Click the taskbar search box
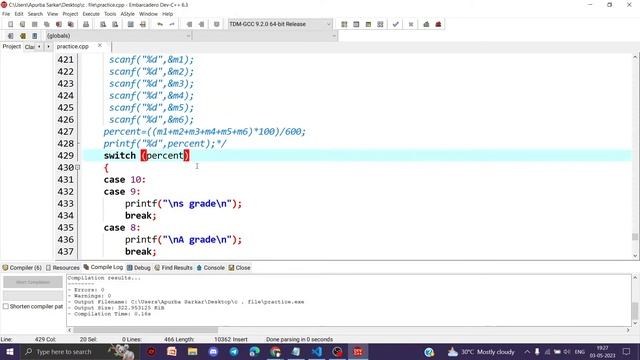The width and height of the screenshot is (640, 360). click(x=80, y=351)
